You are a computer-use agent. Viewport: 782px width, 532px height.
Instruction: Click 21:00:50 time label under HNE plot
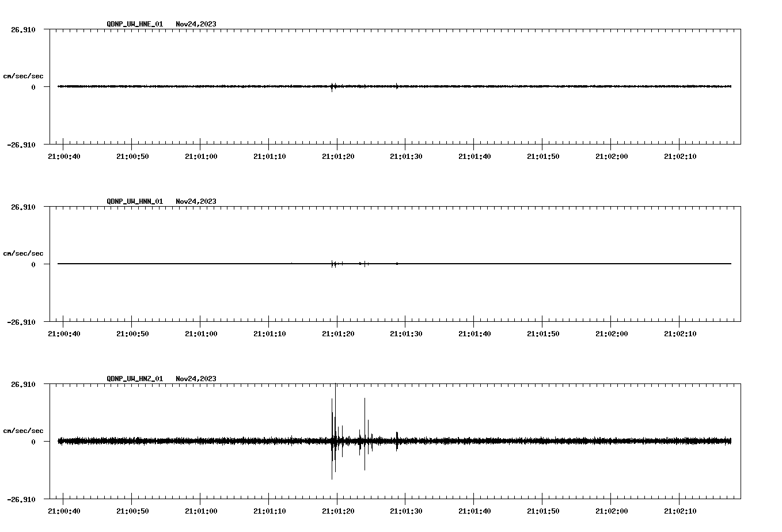tap(132, 157)
